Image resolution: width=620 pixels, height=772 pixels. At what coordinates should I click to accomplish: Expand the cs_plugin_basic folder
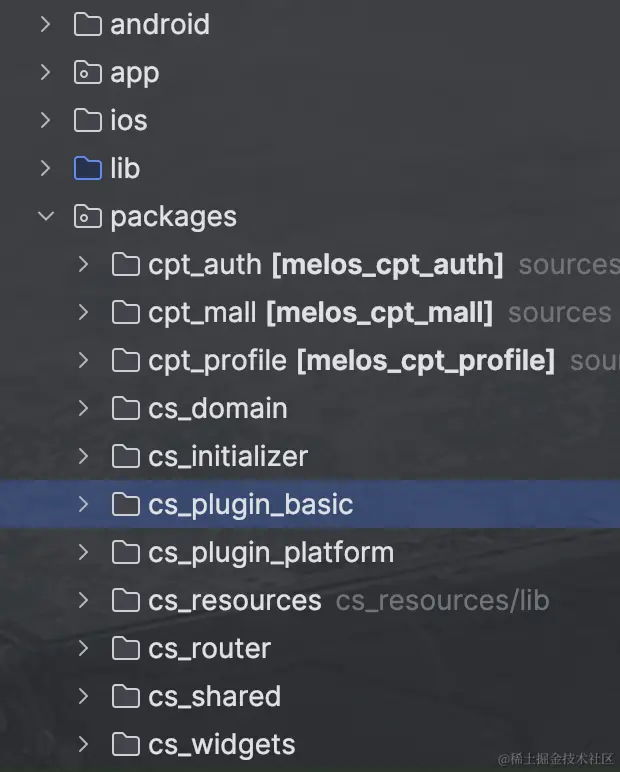[x=83, y=504]
